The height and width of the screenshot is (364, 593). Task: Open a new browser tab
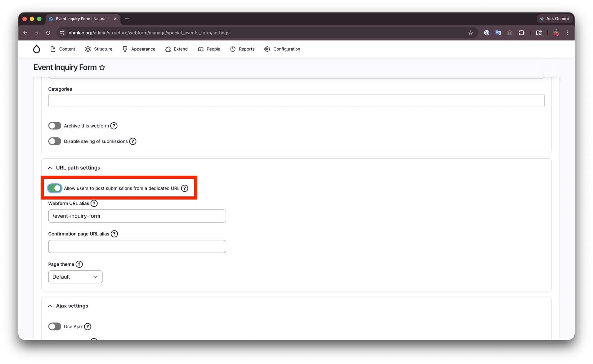pyautogui.click(x=127, y=19)
